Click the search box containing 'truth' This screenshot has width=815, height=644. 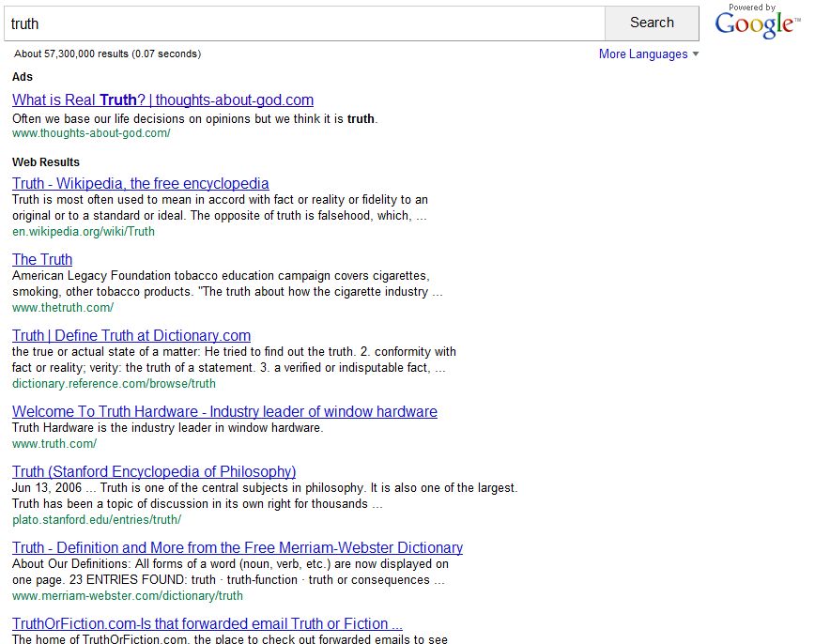tap(304, 23)
